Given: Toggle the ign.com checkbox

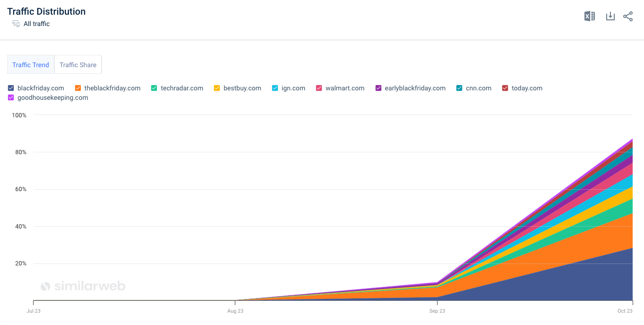Looking at the screenshot, I should [275, 88].
